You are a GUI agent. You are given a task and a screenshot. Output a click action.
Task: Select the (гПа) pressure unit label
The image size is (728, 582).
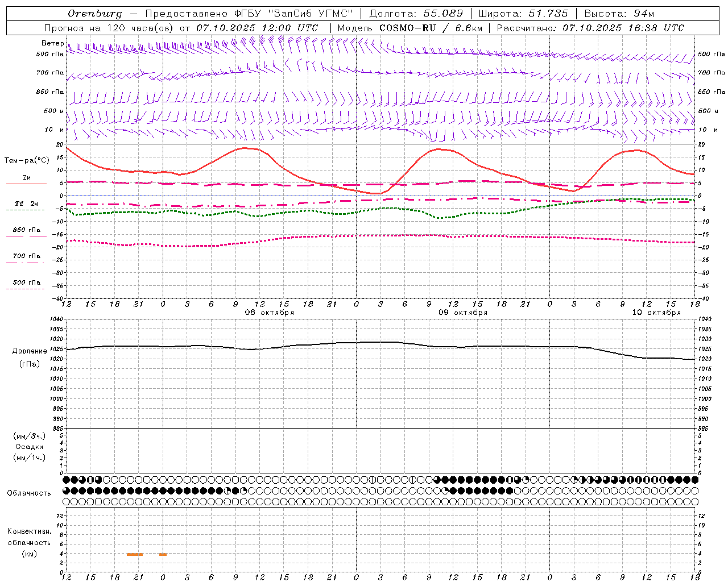(30, 364)
